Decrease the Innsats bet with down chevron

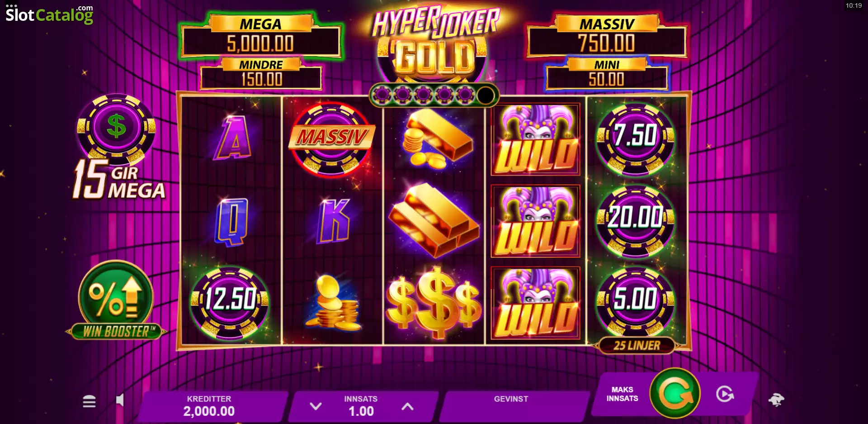pos(316,406)
